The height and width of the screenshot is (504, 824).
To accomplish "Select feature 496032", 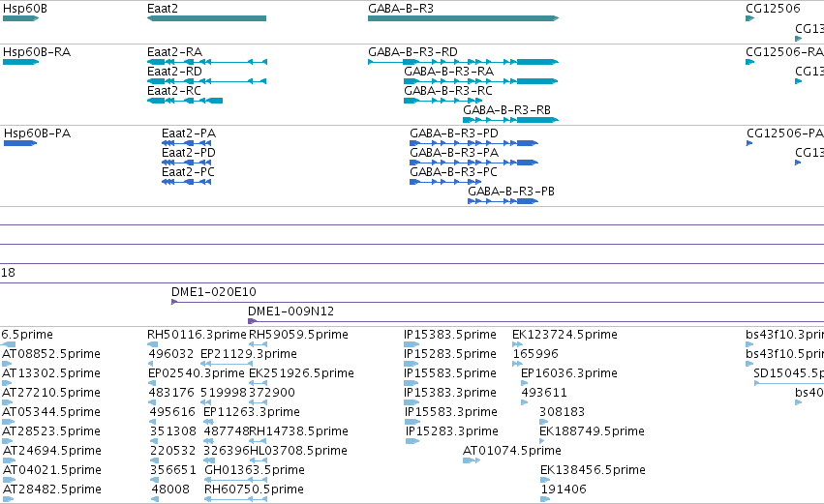I will 170,354.
